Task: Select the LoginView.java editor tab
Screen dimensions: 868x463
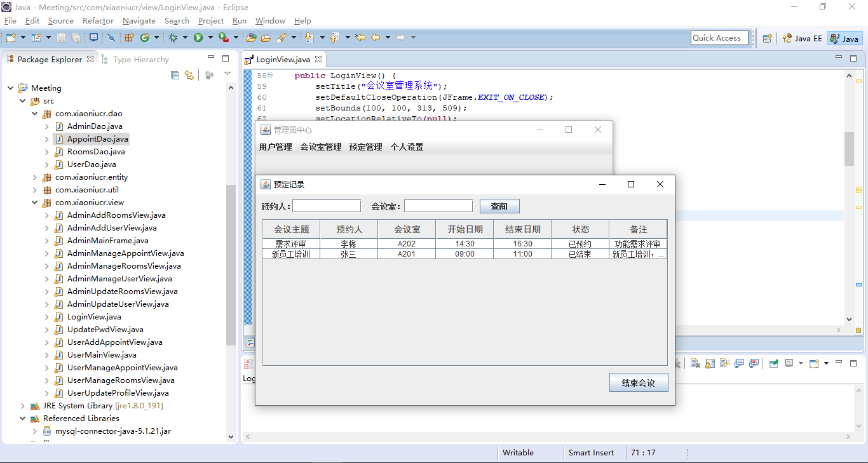Action: coord(283,59)
